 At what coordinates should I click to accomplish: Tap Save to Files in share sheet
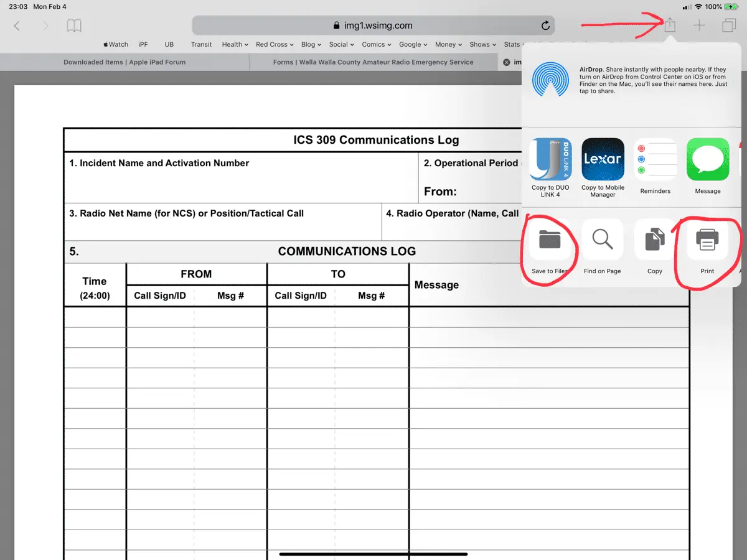tap(550, 240)
